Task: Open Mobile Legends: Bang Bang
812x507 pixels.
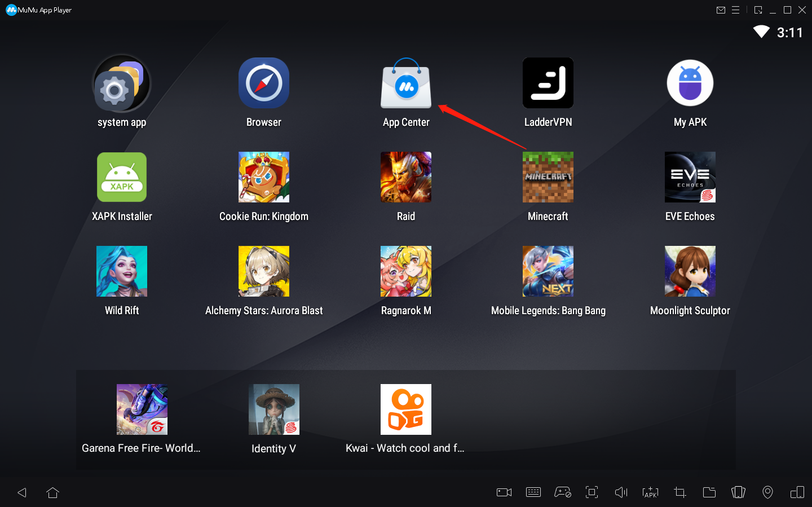Action: click(548, 271)
